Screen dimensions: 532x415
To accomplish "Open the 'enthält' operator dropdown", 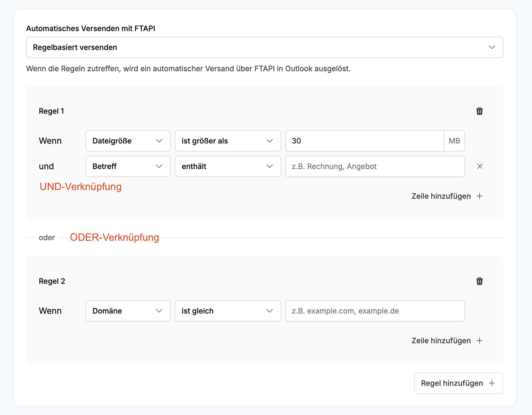I will pos(228,166).
